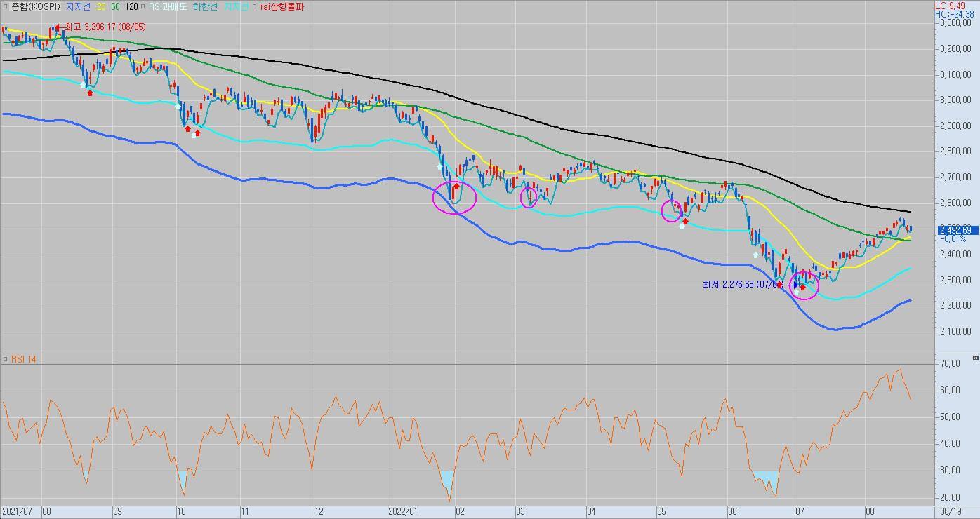The height and width of the screenshot is (519, 980).
Task: Select the blue 지지선 legend label
Action: [x=78, y=6]
